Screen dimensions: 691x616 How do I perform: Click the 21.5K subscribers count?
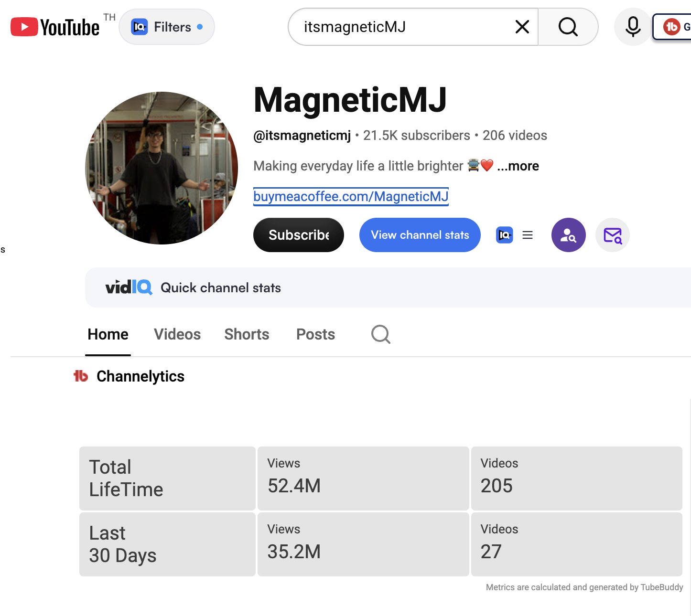[417, 136]
